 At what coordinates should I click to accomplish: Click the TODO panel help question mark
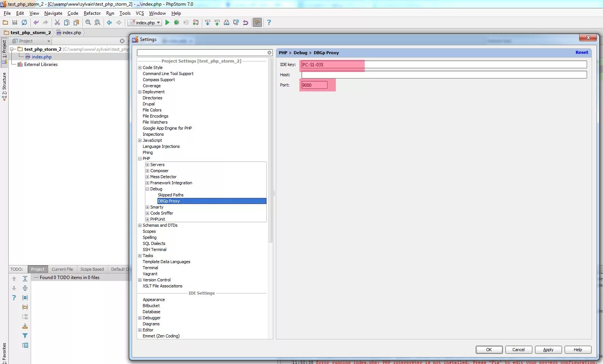pyautogui.click(x=14, y=298)
